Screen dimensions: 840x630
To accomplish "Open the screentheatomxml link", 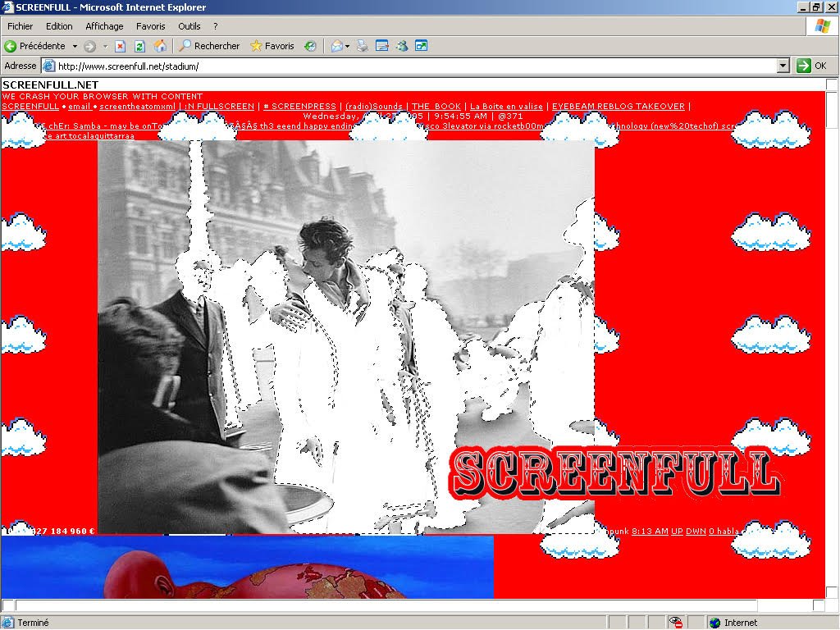I will coord(137,106).
